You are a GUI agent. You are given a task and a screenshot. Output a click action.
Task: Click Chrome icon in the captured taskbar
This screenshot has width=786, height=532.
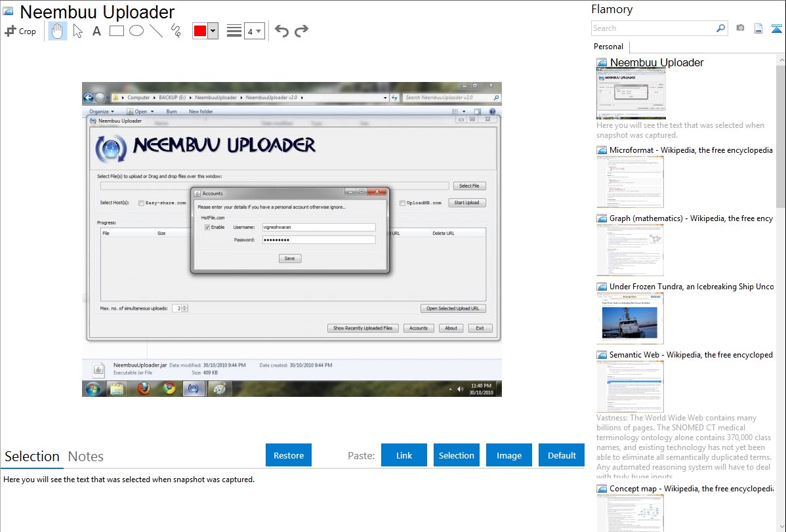point(169,388)
